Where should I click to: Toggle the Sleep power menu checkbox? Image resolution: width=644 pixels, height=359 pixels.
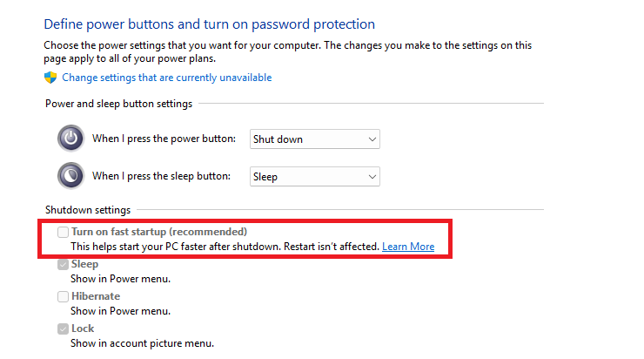click(x=63, y=264)
